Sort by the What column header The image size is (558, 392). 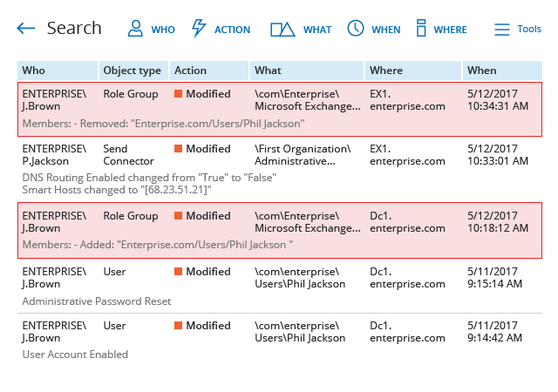[307, 71]
